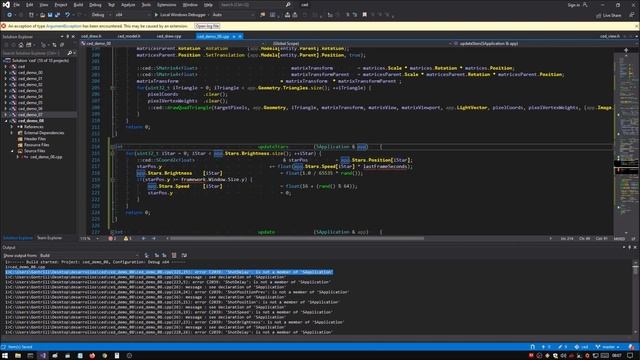Collapse the Source Files folder
Screen dimensions: 640x360
click(12, 151)
